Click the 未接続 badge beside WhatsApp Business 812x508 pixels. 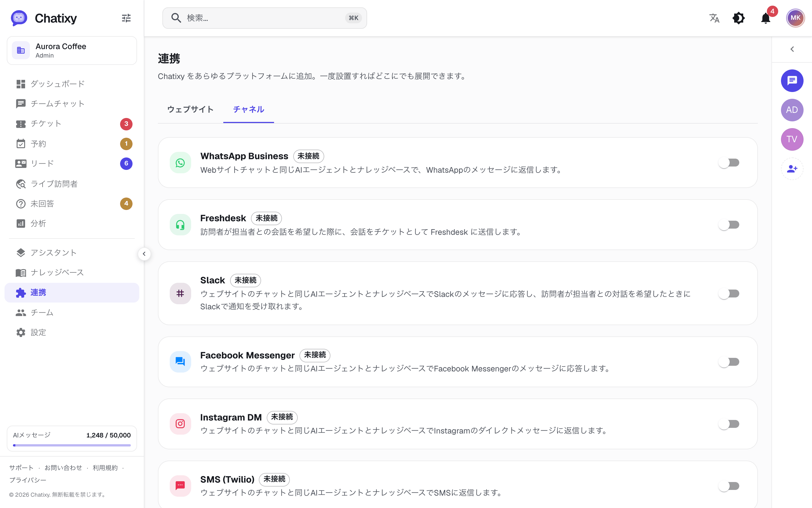308,156
